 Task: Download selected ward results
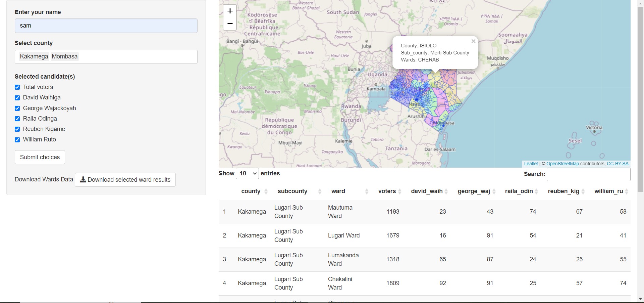click(125, 180)
